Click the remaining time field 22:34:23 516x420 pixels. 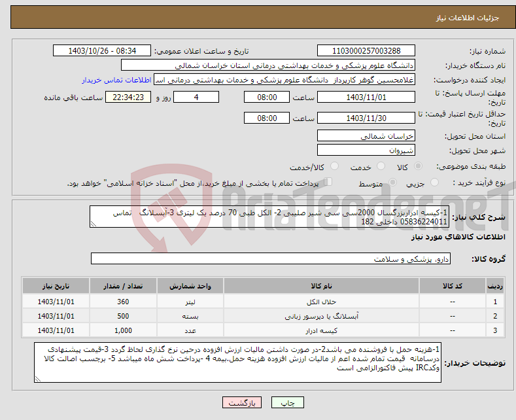[128, 97]
